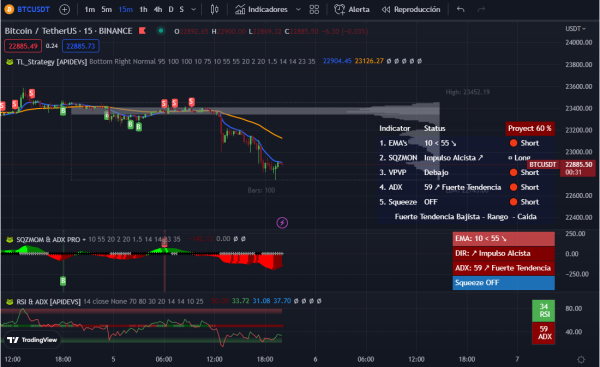Click the RSI value 33.72 in legend
The height and width of the screenshot is (367, 600).
tap(240, 301)
